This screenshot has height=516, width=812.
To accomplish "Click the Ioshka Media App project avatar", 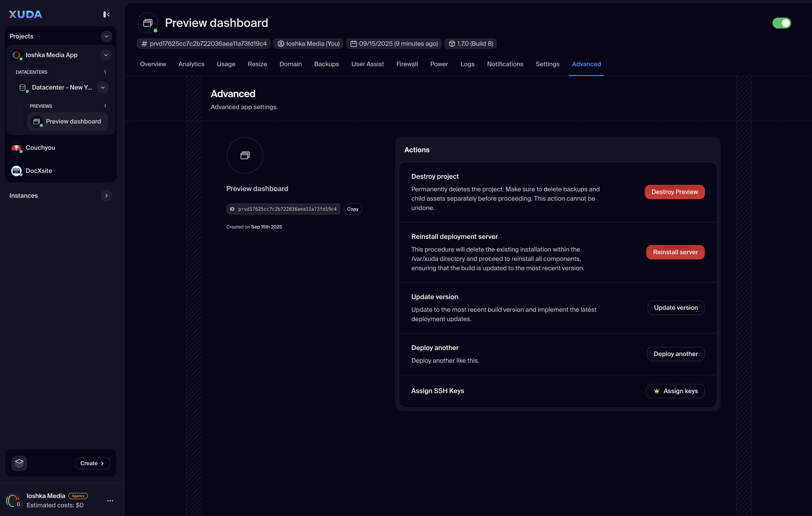I will pos(16,55).
